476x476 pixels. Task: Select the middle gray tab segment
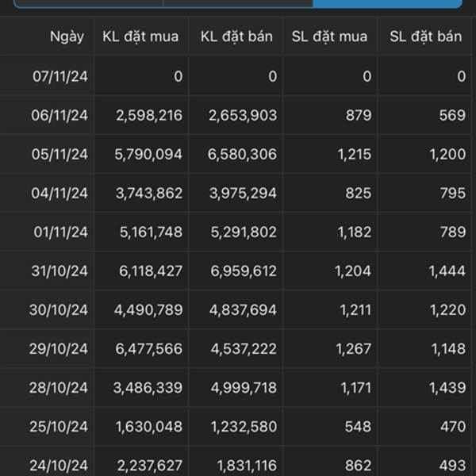[x=238, y=3]
